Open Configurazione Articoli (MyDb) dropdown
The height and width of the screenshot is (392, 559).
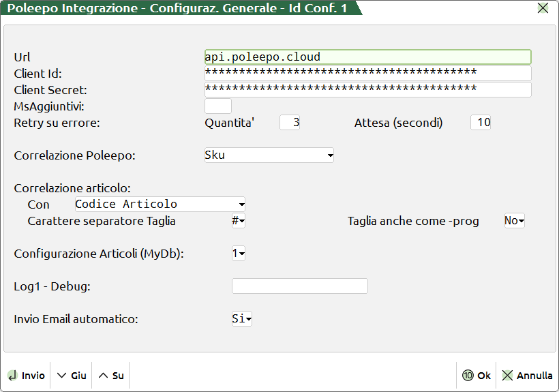238,254
